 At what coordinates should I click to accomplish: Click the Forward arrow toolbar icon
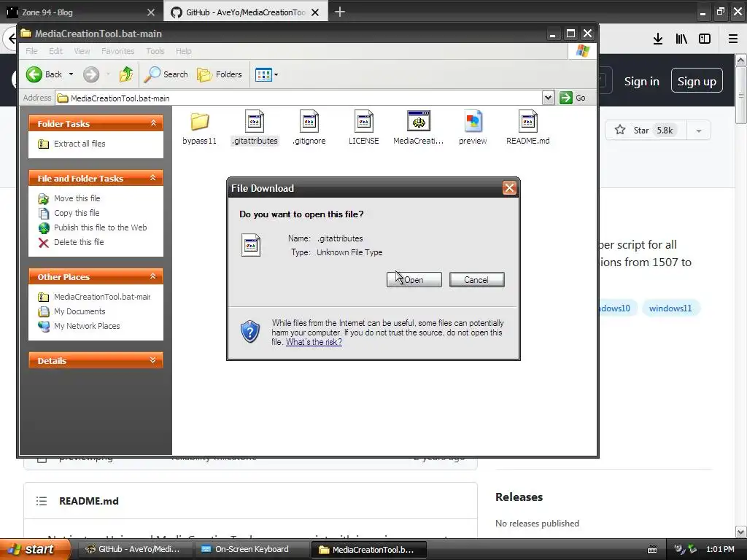91,74
